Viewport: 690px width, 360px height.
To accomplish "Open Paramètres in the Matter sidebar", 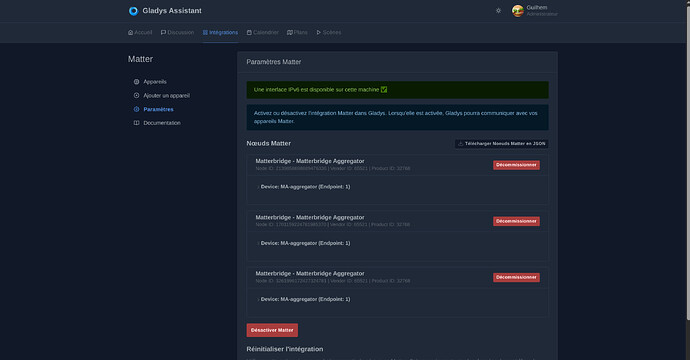I will (154, 109).
